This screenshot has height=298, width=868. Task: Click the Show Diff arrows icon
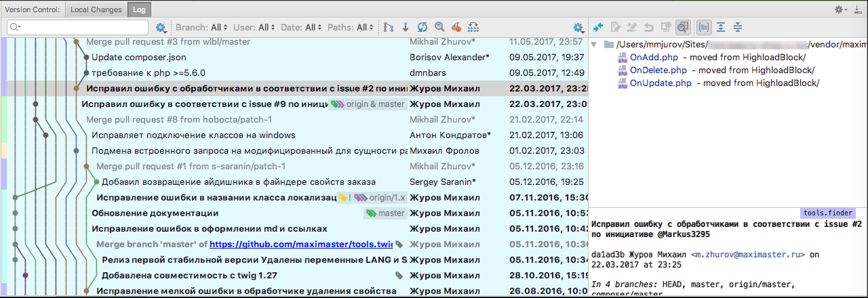pos(598,27)
